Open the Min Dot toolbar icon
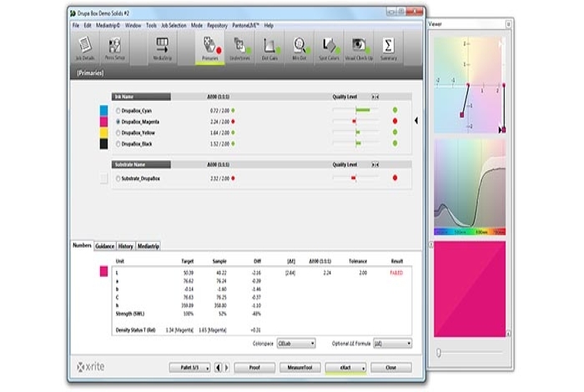 coord(300,48)
